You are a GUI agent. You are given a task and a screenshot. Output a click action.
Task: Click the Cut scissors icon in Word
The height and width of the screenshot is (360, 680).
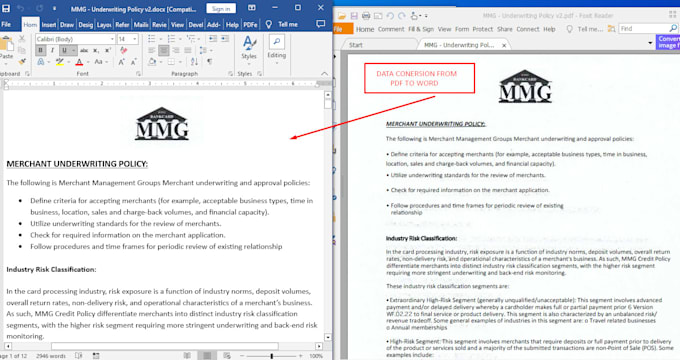pyautogui.click(x=22, y=39)
